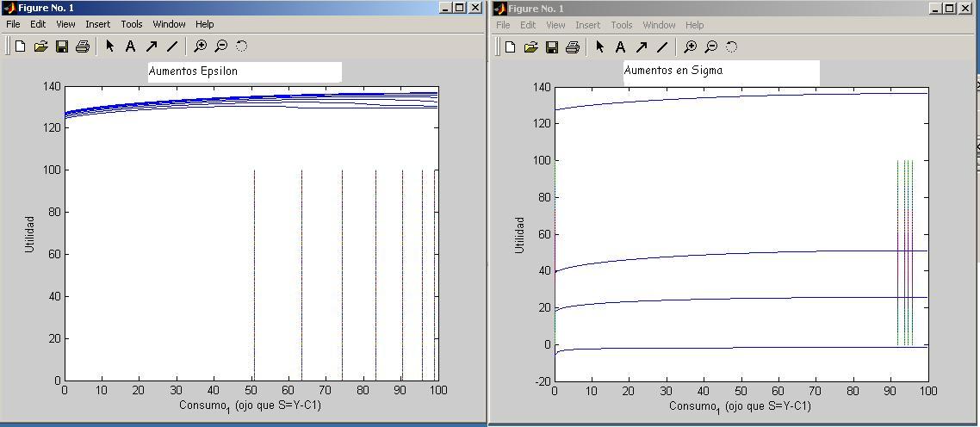Click New Figure icon in left window
Image resolution: width=980 pixels, height=427 pixels.
tap(20, 46)
